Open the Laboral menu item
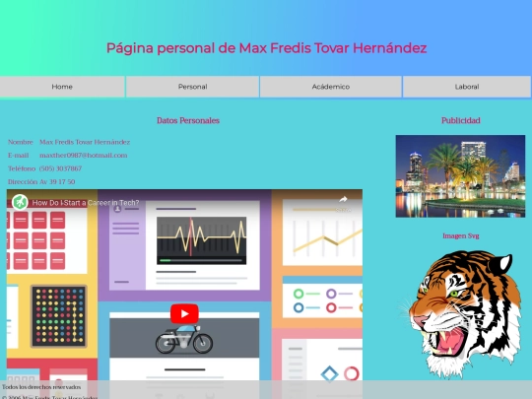This screenshot has width=532, height=399. coord(467,87)
